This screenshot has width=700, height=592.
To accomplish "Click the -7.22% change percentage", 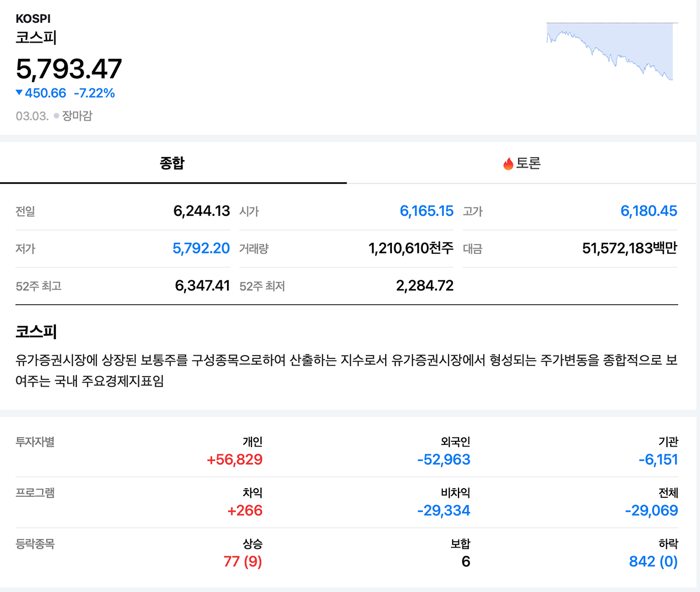I will (94, 93).
